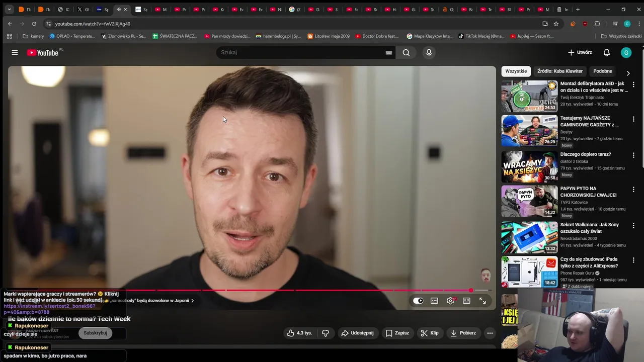
Task: Download the video with Pobierz
Action: click(463, 333)
